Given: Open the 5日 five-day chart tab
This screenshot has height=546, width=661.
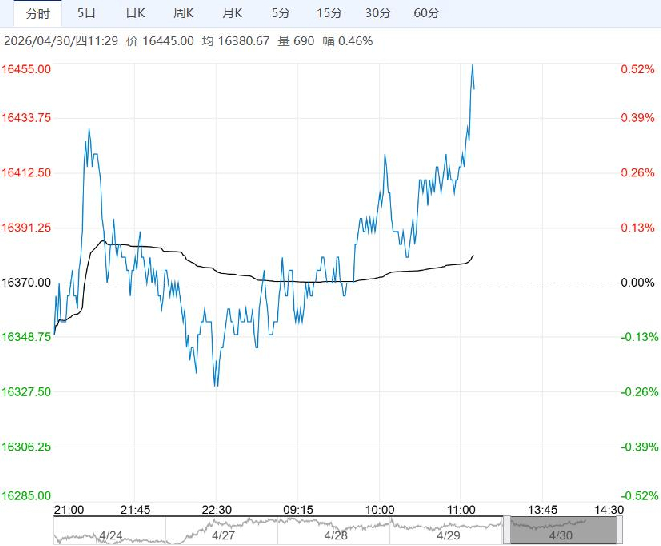Looking at the screenshot, I should click(x=87, y=13).
